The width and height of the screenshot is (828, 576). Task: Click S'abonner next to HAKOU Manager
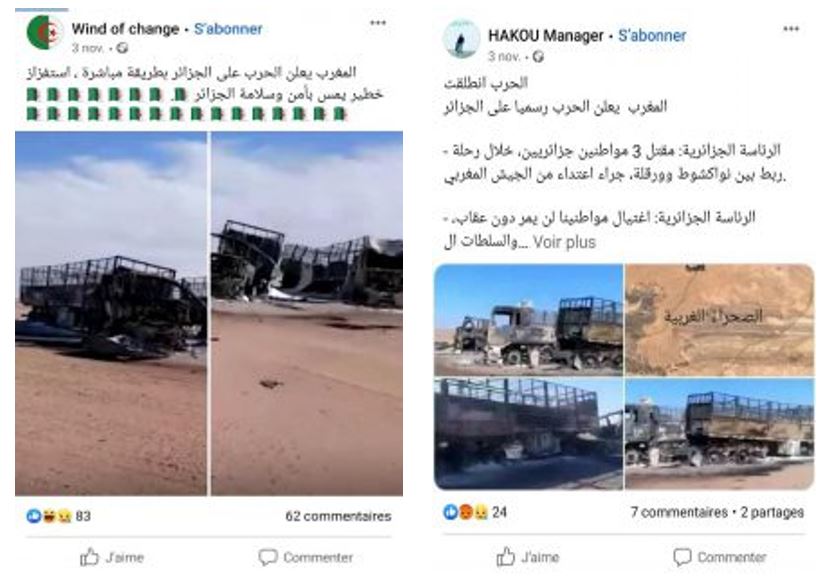pos(652,36)
